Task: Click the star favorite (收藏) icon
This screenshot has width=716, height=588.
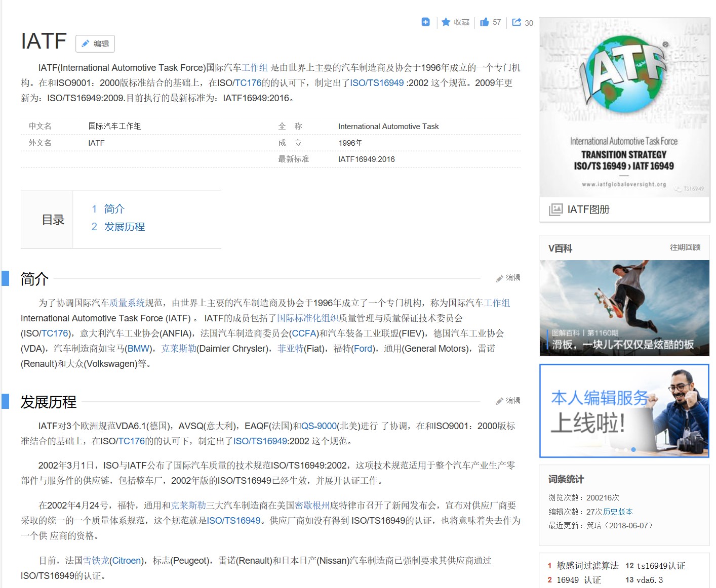Action: click(446, 22)
